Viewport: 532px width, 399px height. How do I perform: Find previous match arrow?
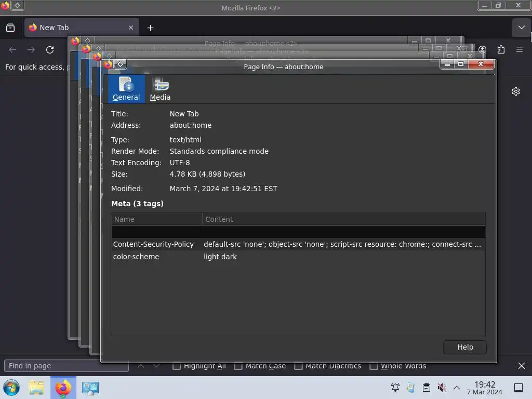click(141, 366)
